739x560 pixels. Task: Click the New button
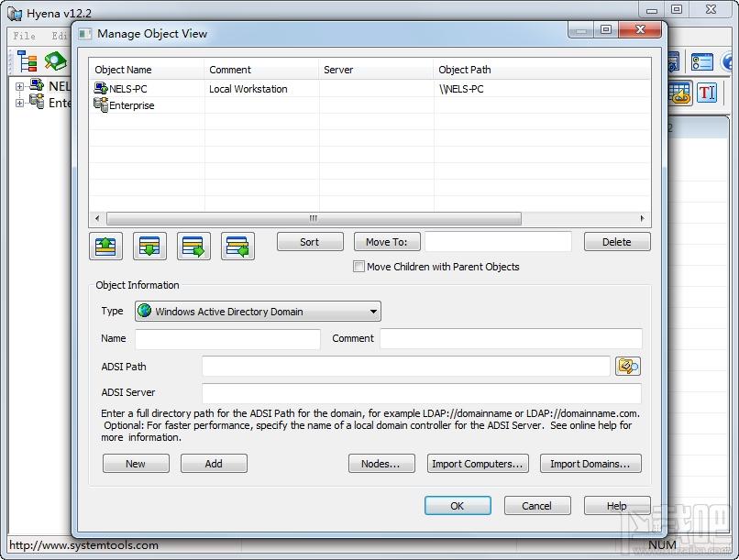136,464
